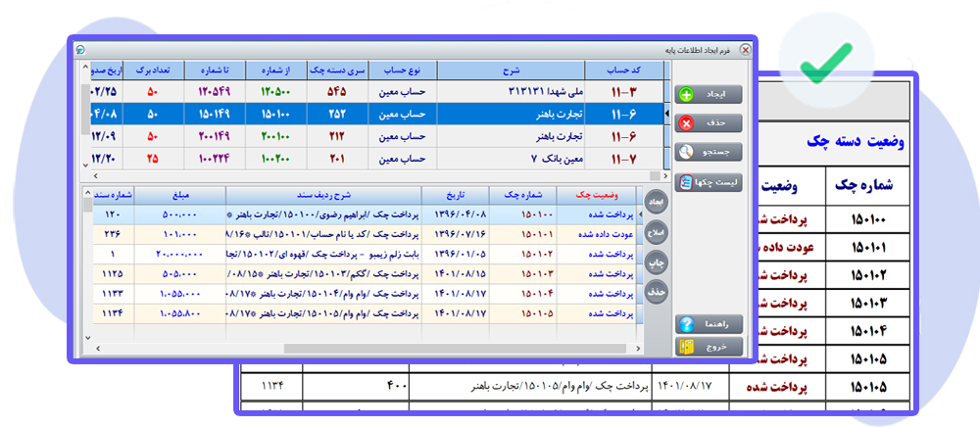This screenshot has height=427, width=980.
Task: Click the تا شماره column header
Action: pos(215,71)
